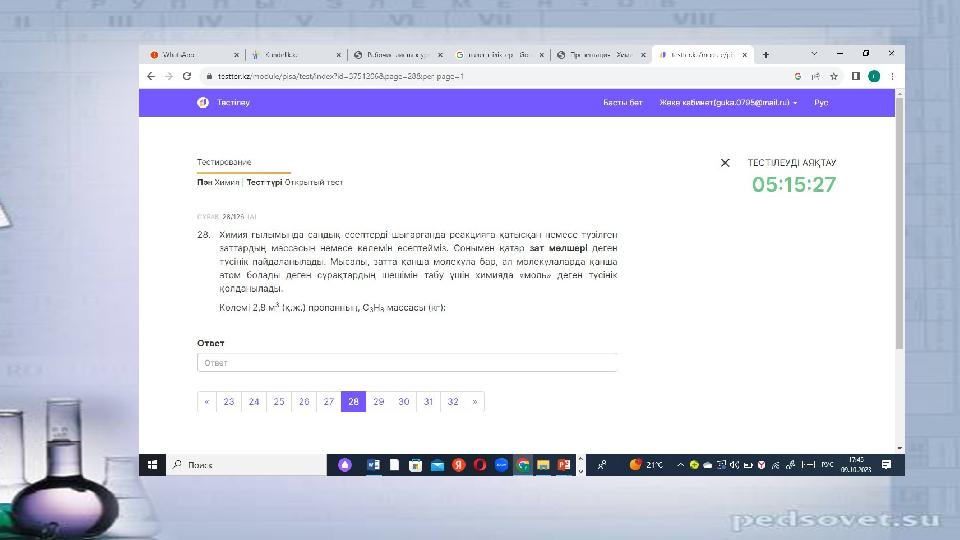Viewport: 960px width, 540px height.
Task: Open File Explorer from the taskbar
Action: click(x=543, y=465)
